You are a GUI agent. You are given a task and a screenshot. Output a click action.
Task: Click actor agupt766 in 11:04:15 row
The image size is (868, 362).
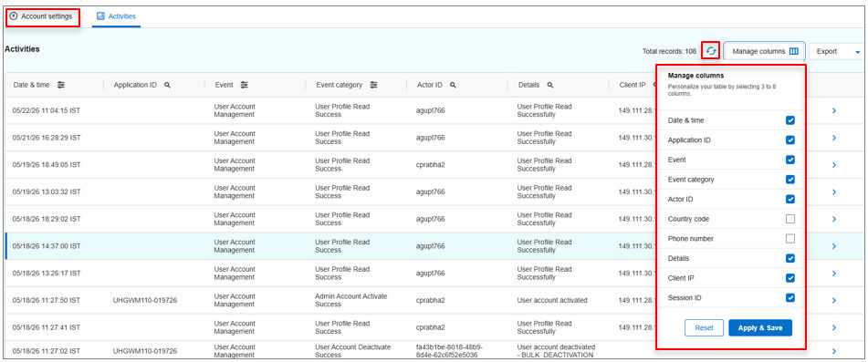click(430, 111)
